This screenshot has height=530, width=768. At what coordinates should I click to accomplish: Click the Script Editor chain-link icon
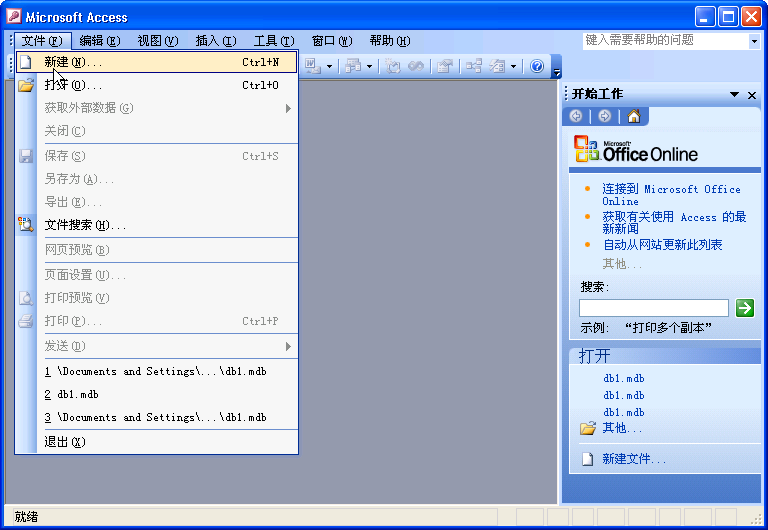click(416, 66)
